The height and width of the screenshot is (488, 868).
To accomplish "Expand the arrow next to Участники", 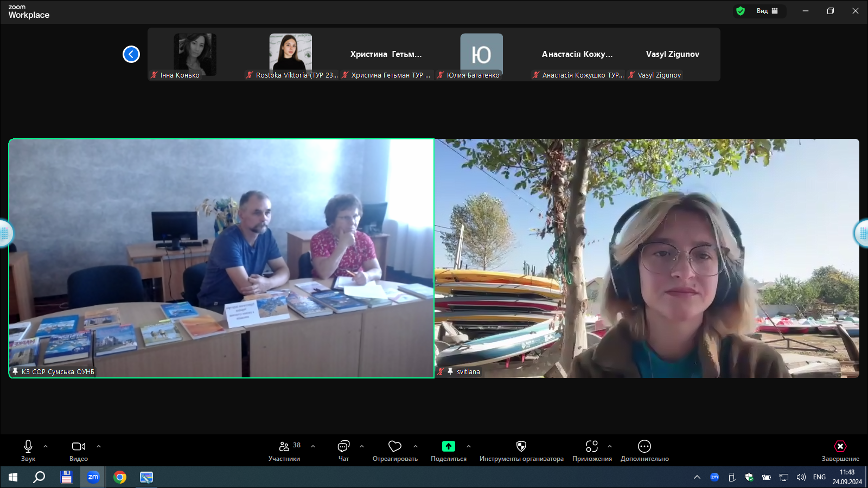I will (x=313, y=446).
